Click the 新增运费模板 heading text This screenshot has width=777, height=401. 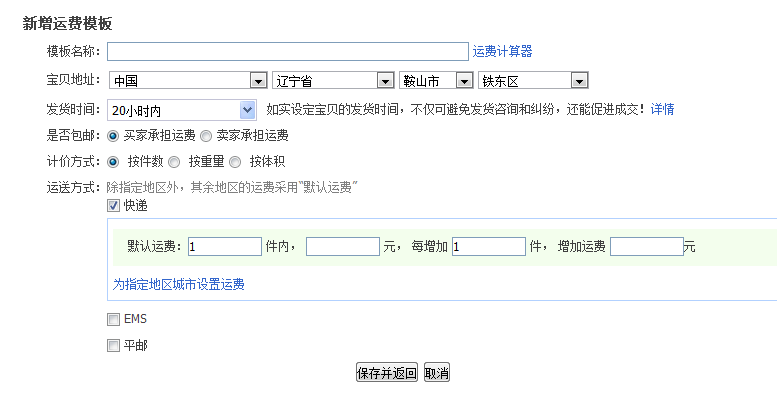pos(67,23)
